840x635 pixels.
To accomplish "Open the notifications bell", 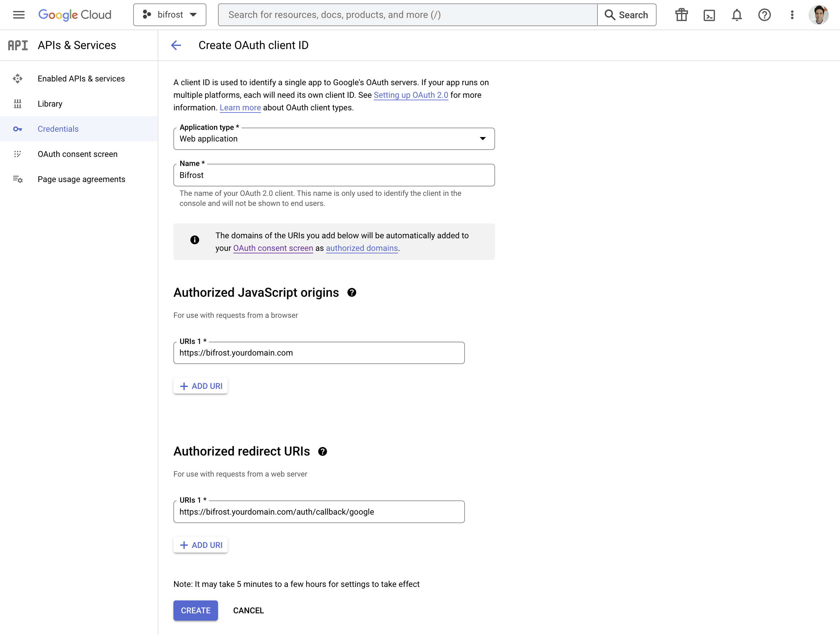I will point(737,15).
